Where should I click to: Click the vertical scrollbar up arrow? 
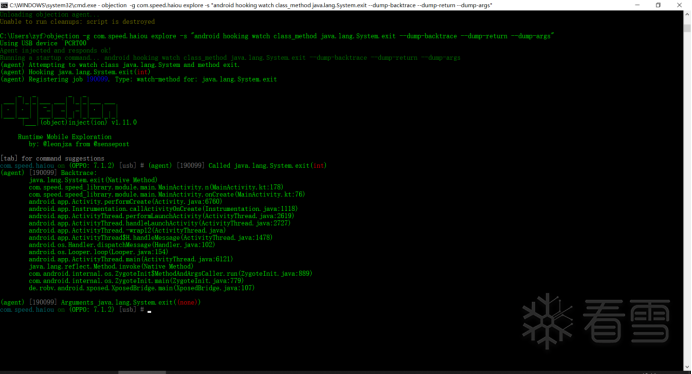coord(687,14)
